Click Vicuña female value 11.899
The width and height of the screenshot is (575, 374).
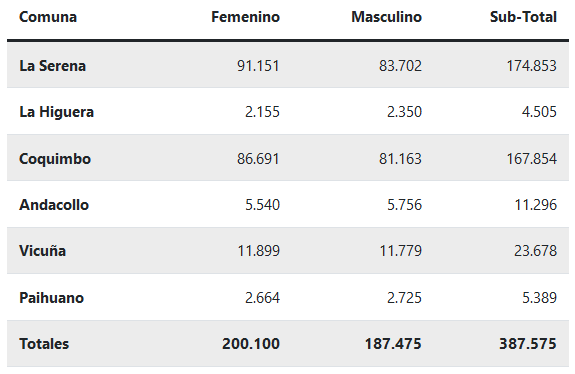(x=259, y=251)
